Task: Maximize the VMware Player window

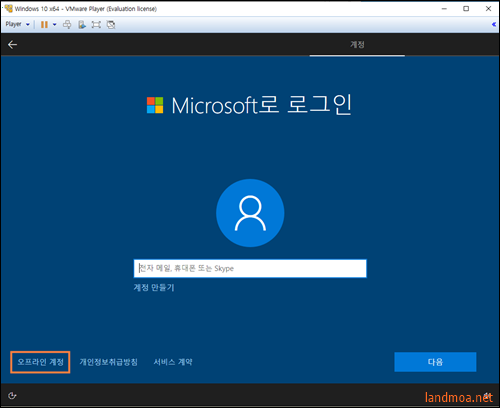Action: pos(466,9)
